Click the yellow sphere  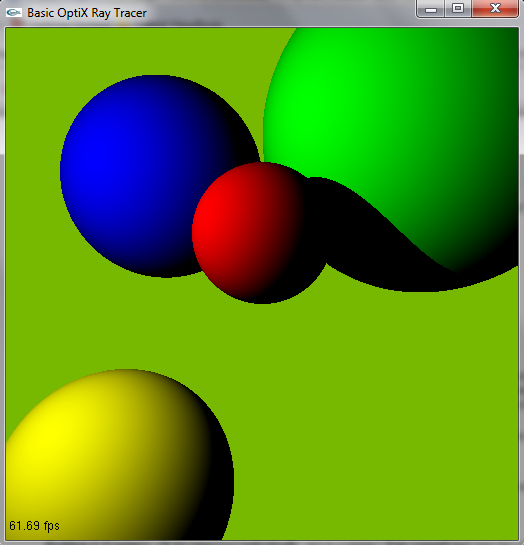tap(115, 455)
